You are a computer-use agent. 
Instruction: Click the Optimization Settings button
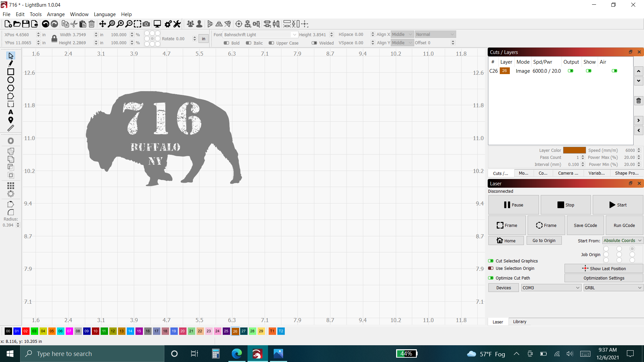pyautogui.click(x=604, y=278)
